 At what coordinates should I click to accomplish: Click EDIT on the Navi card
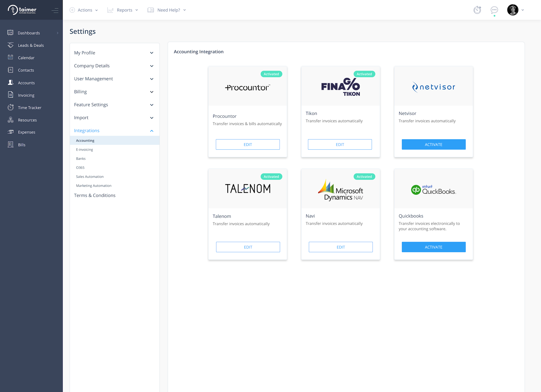[x=341, y=247]
